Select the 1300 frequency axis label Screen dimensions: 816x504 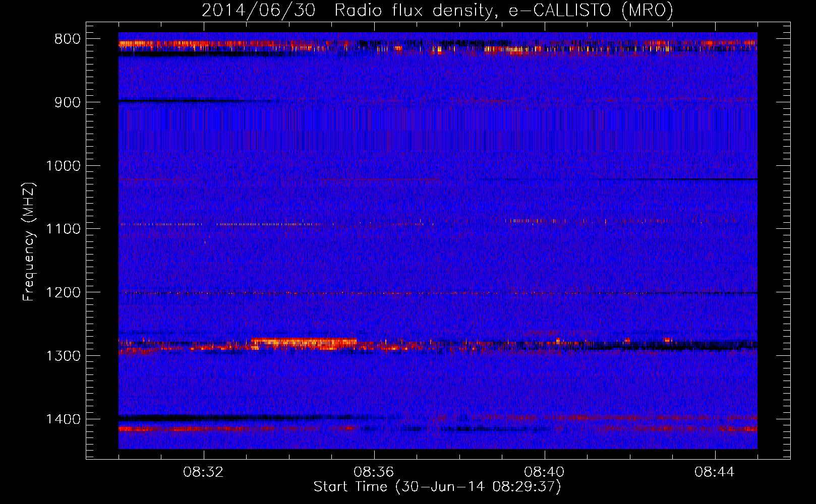[63, 356]
